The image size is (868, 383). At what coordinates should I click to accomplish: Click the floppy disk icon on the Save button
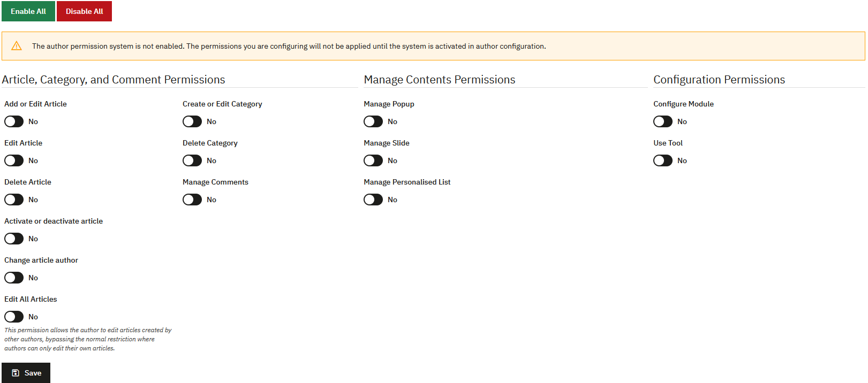16,373
